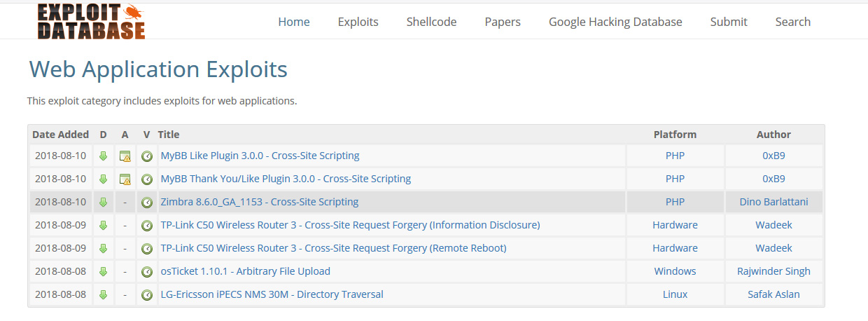This screenshot has height=321, width=868.
Task: Download the MyBB Like Plugin 3.0.0 exploit
Action: [104, 156]
